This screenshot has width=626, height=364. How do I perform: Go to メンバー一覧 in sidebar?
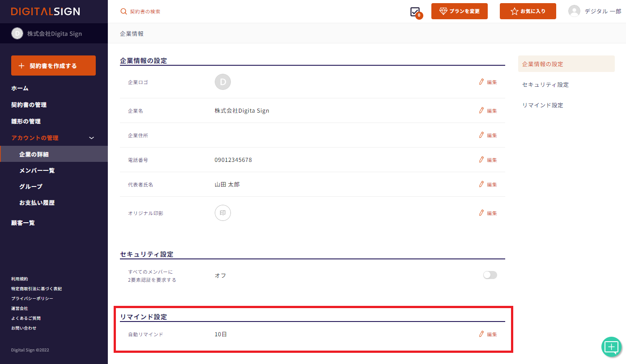click(x=37, y=170)
